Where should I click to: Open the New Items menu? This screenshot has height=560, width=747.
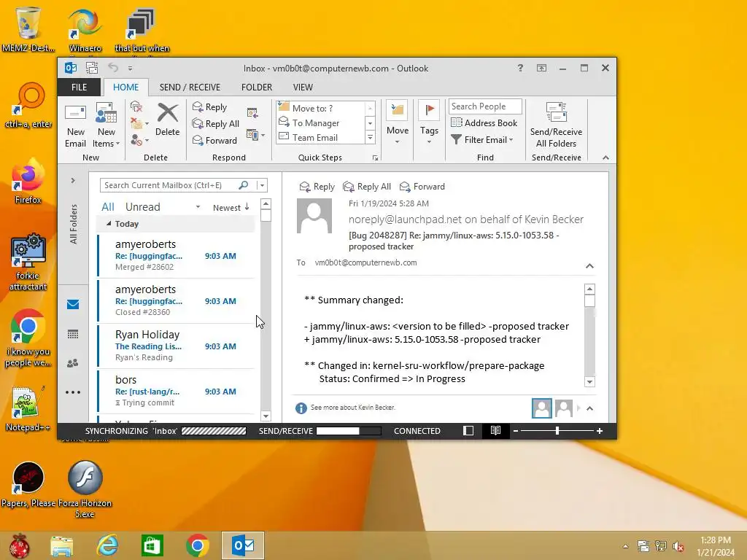106,125
